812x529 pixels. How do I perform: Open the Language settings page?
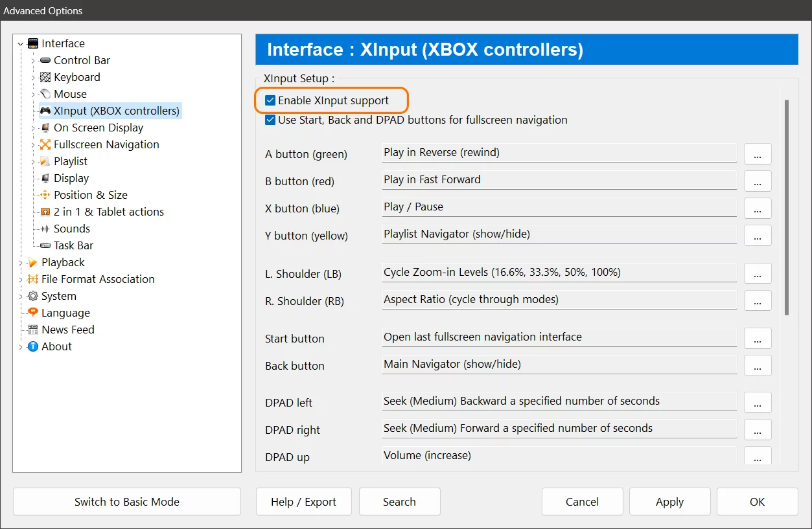pyautogui.click(x=65, y=313)
